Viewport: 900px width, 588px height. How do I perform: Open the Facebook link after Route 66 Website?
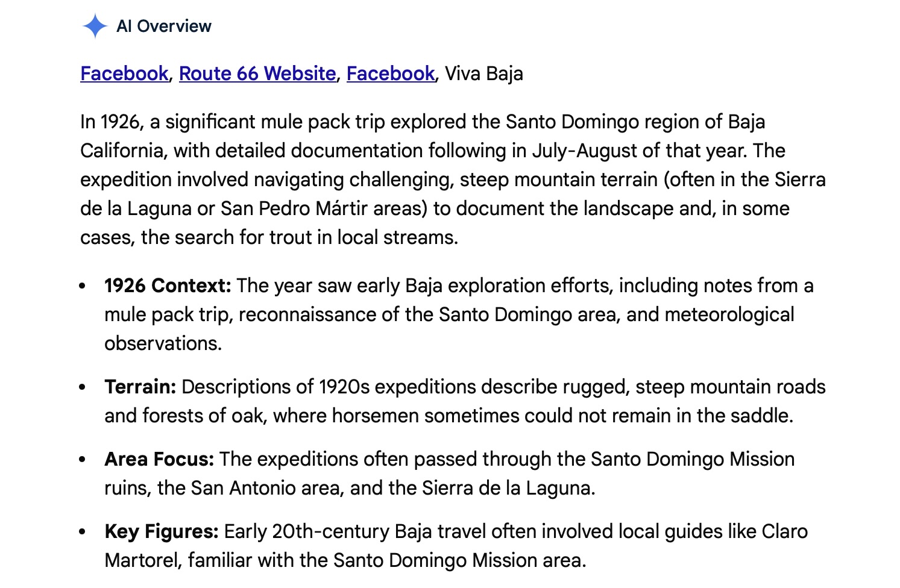click(x=391, y=73)
